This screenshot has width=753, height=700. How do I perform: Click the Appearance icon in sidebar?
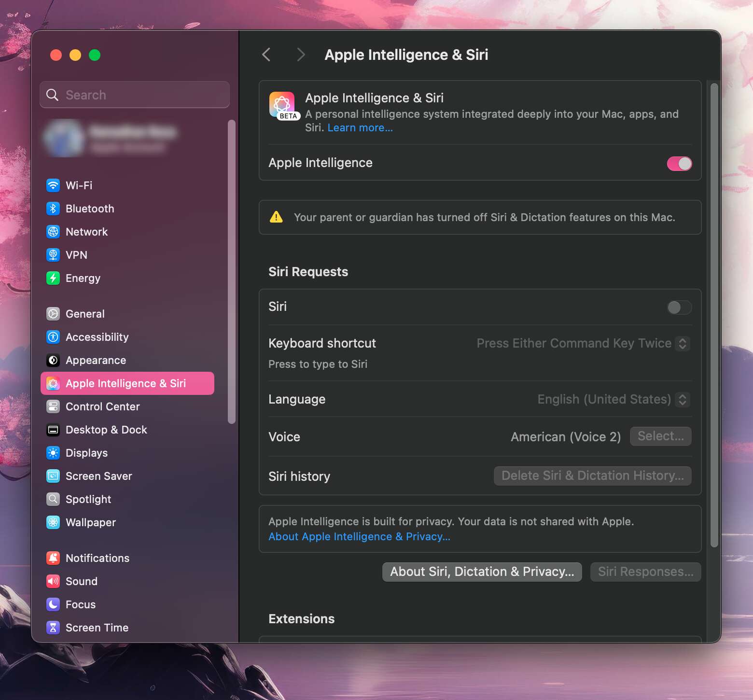pos(53,360)
